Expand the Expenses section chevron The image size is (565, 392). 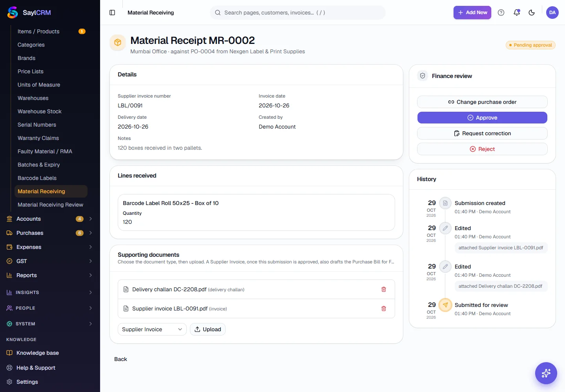[91, 247]
